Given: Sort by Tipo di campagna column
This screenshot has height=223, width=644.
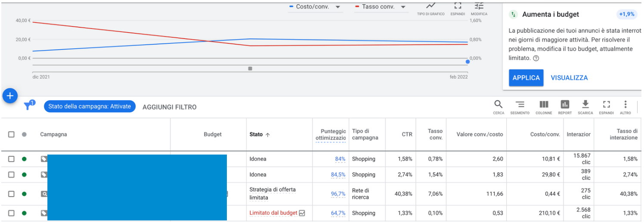Looking at the screenshot, I should point(365,134).
